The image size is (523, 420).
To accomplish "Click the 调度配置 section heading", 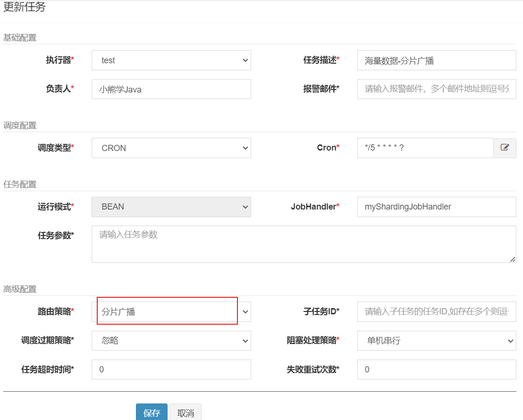I will coord(20,126).
